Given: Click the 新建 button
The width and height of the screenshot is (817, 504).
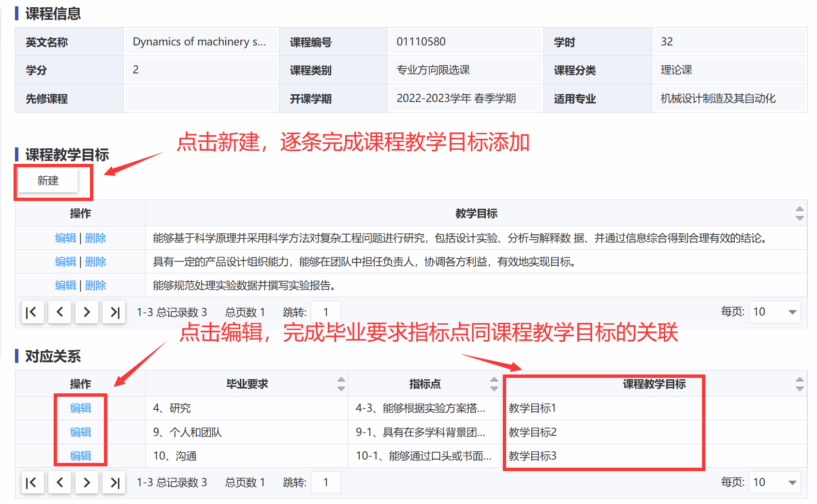Looking at the screenshot, I should click(48, 181).
